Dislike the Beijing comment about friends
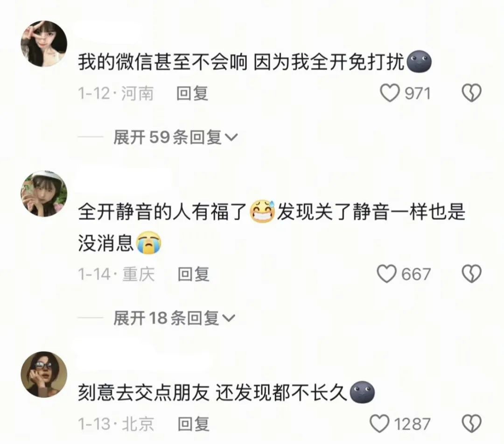Image resolution: width=504 pixels, height=444 pixels. click(471, 423)
